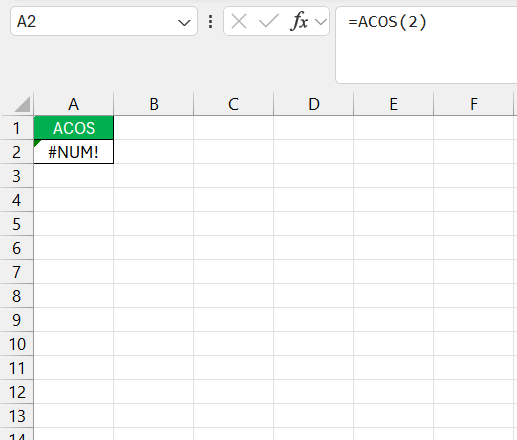Click the green error indicator triangle in A2
The height and width of the screenshot is (440, 517).
[37, 143]
